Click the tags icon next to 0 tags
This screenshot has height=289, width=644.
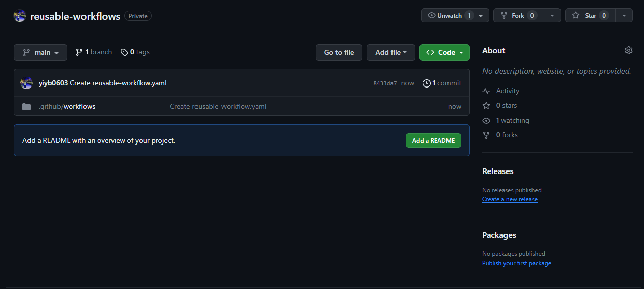(x=124, y=52)
